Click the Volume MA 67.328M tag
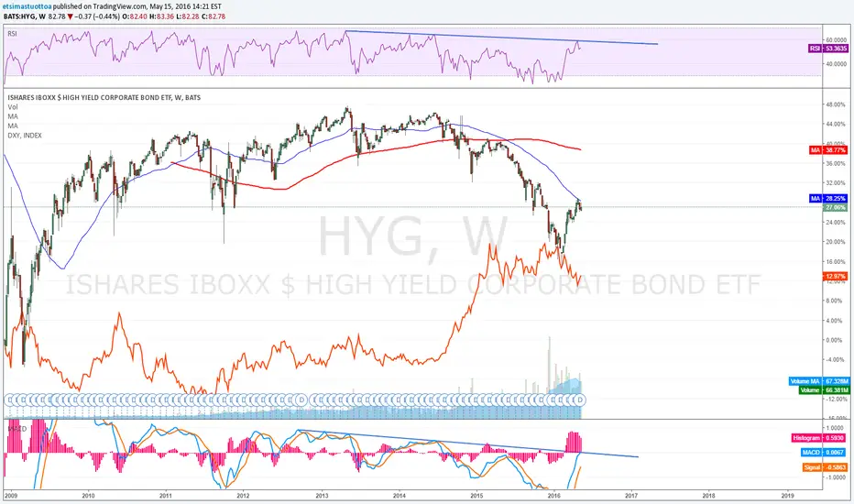The image size is (854, 504). pos(818,381)
